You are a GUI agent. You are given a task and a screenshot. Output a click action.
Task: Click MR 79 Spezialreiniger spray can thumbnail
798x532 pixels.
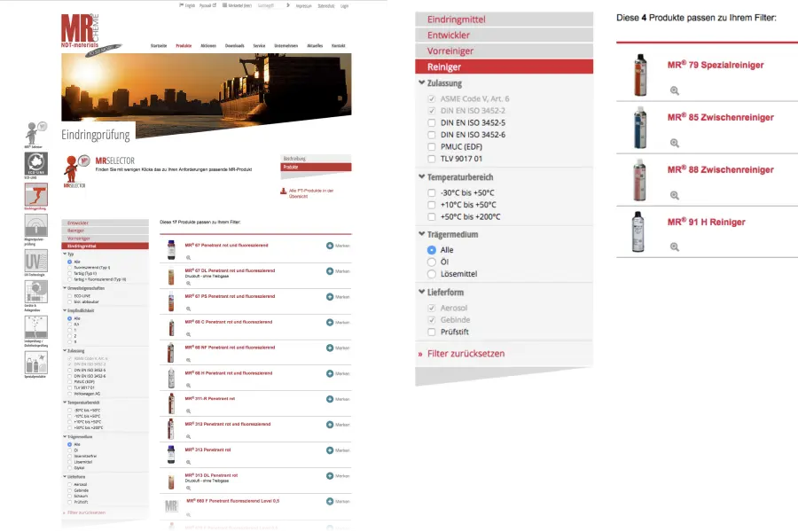click(x=640, y=75)
